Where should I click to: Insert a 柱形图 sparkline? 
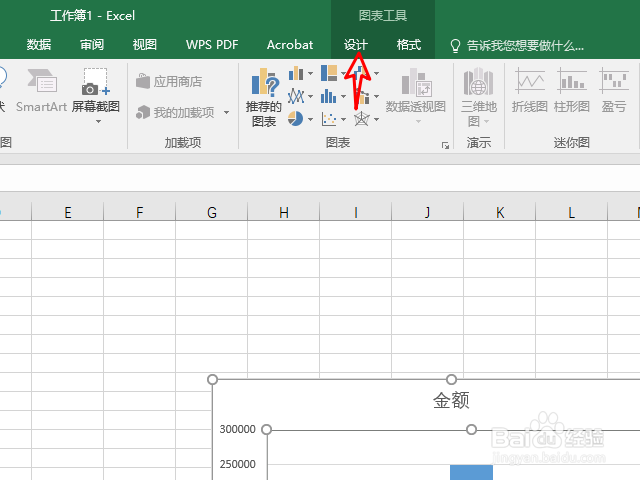click(x=571, y=91)
